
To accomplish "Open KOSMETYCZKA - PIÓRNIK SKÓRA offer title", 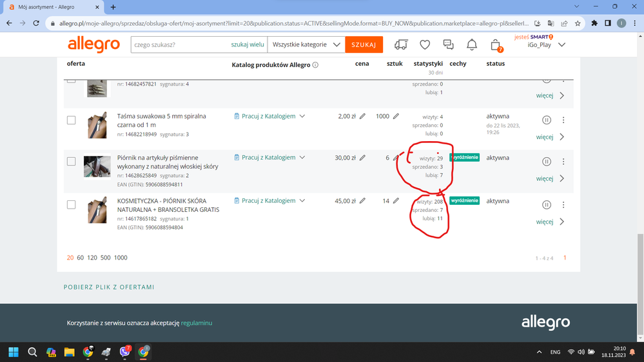I will tap(168, 205).
